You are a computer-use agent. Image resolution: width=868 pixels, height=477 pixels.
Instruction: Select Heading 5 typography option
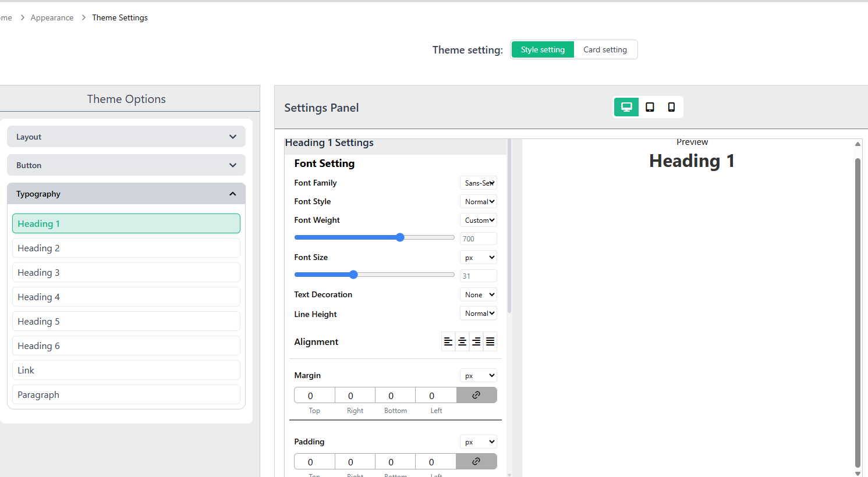(x=126, y=321)
